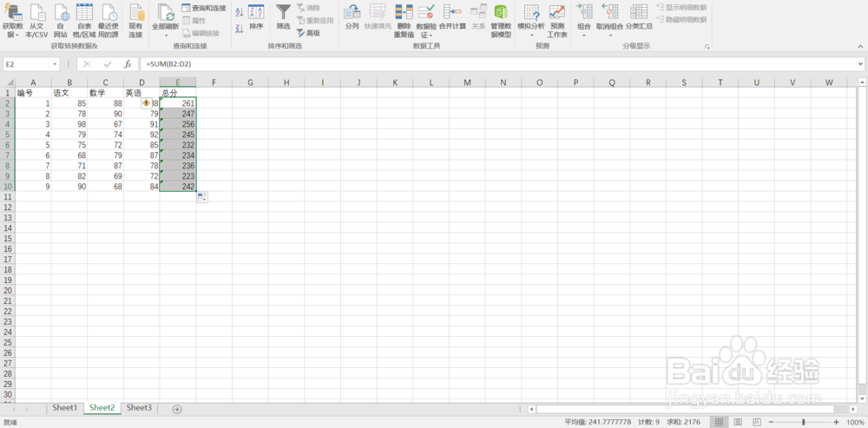
Task: Click 删除重复值 (Remove Duplicates)
Action: point(404,21)
